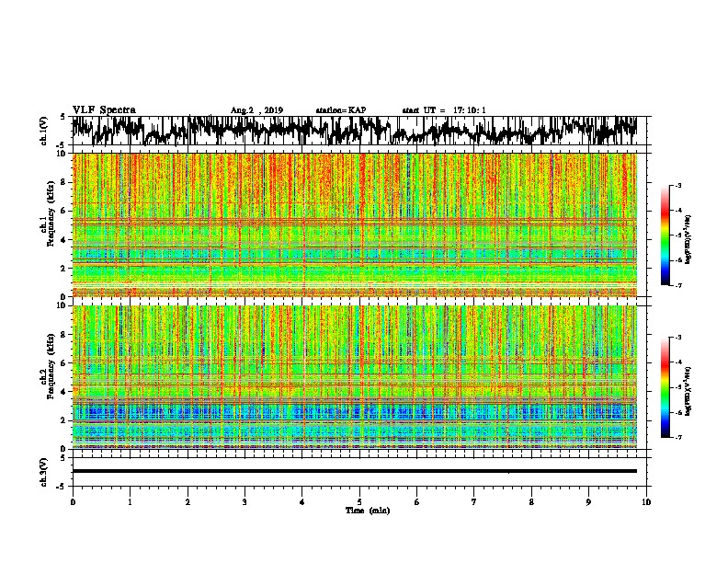
Task: Click the date text "Aug.2 , 2019"
Action: coord(256,110)
